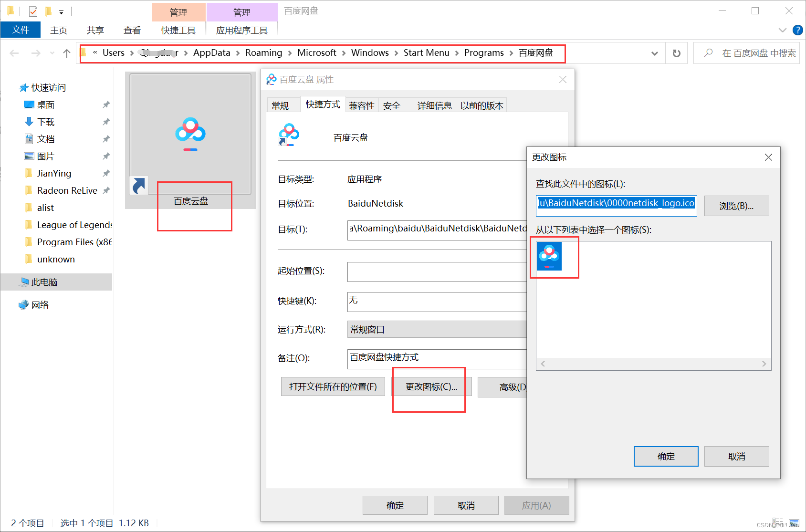Open the address bar history dropdown
806x532 pixels.
[654, 53]
